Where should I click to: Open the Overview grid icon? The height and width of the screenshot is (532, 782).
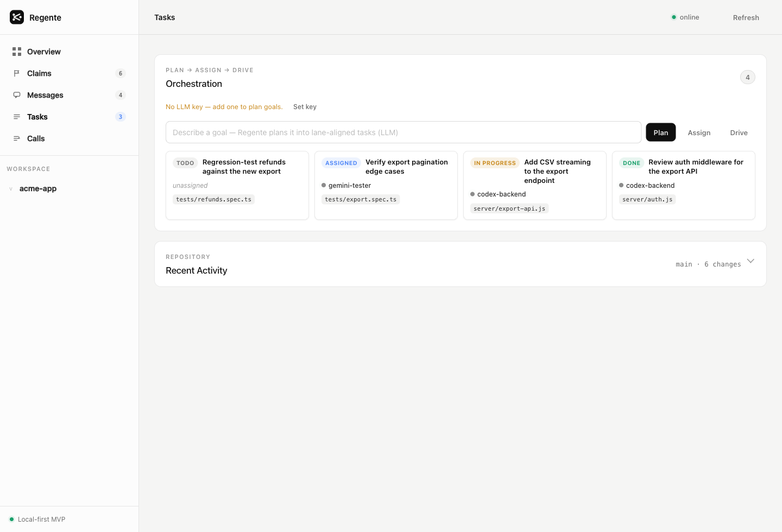[x=17, y=52]
